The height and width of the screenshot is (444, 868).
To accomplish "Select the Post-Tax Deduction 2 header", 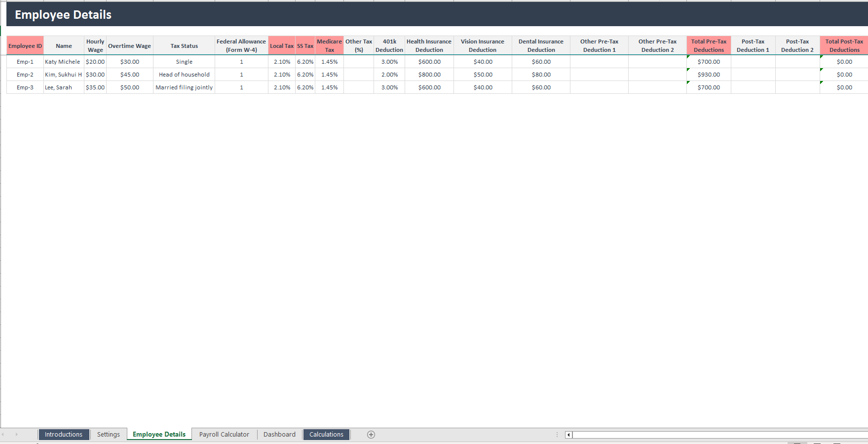I will tap(797, 45).
